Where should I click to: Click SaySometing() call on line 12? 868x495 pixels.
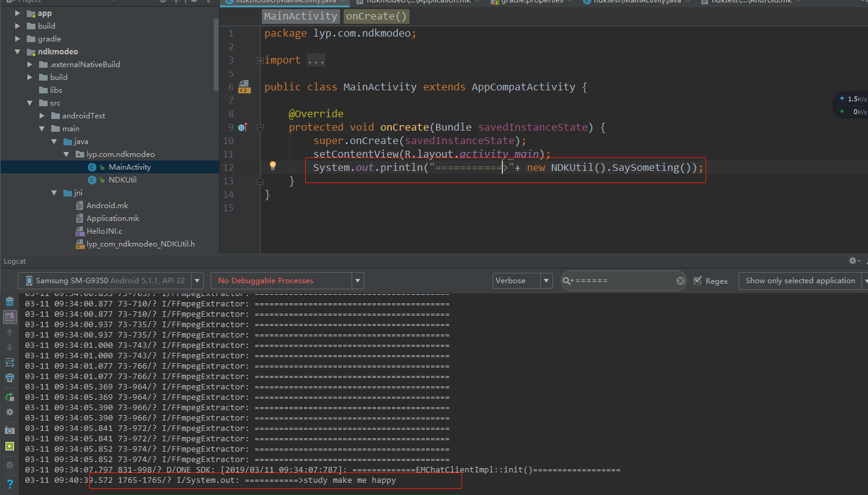point(652,167)
